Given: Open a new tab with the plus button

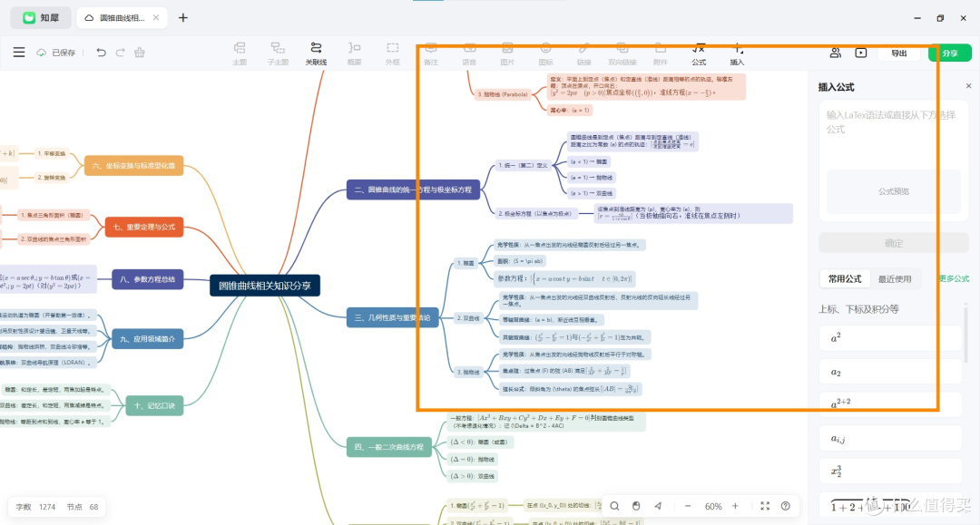Looking at the screenshot, I should 183,18.
